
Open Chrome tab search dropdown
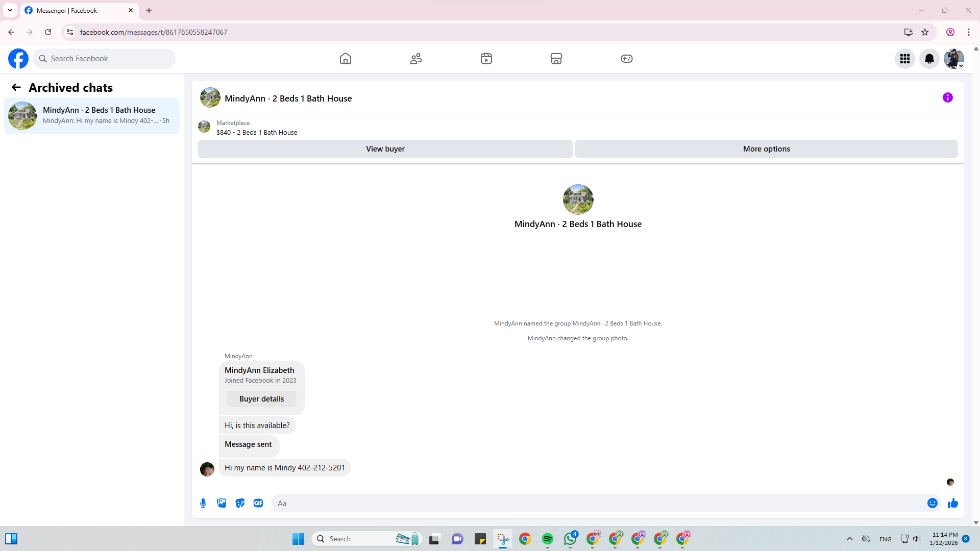point(10,10)
